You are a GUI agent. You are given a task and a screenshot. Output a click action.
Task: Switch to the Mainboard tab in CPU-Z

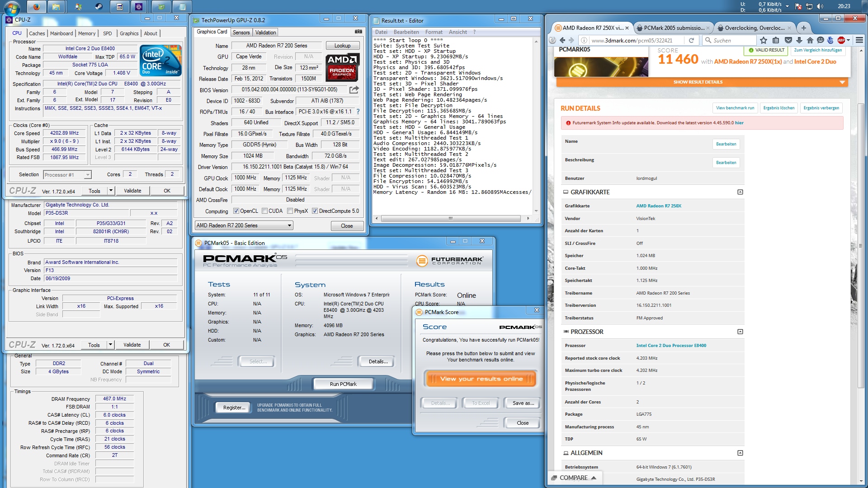61,33
